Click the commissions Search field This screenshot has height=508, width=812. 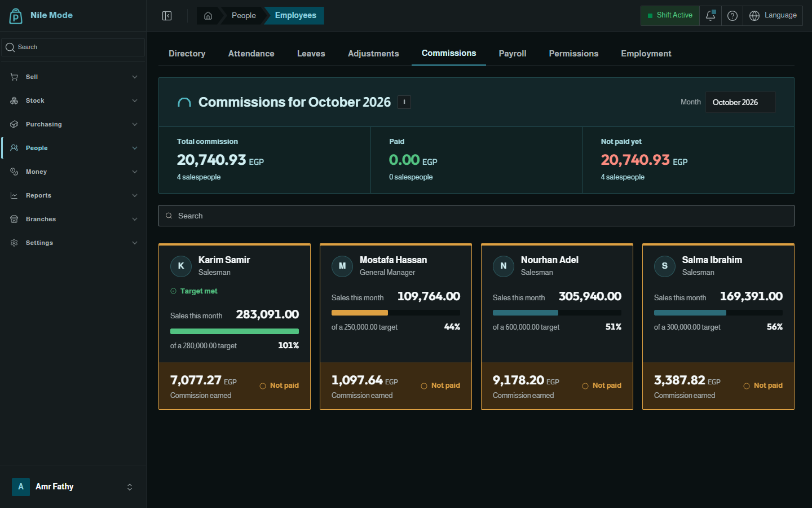tap(476, 216)
